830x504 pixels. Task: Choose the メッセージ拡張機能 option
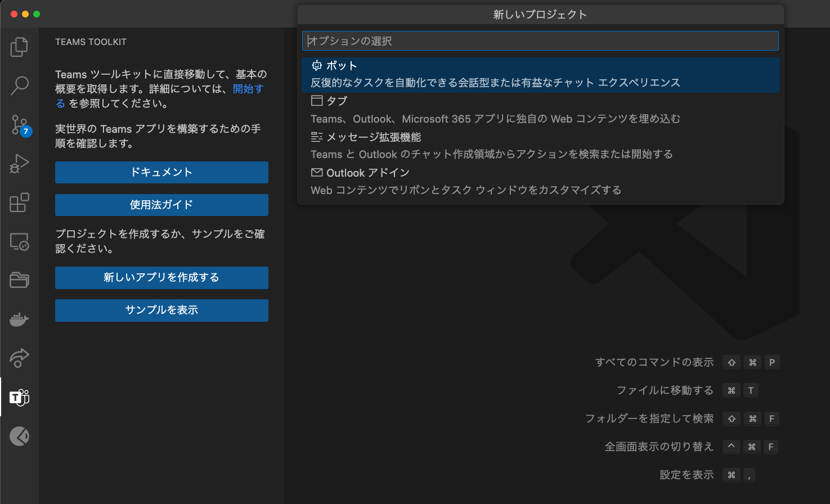[540, 145]
